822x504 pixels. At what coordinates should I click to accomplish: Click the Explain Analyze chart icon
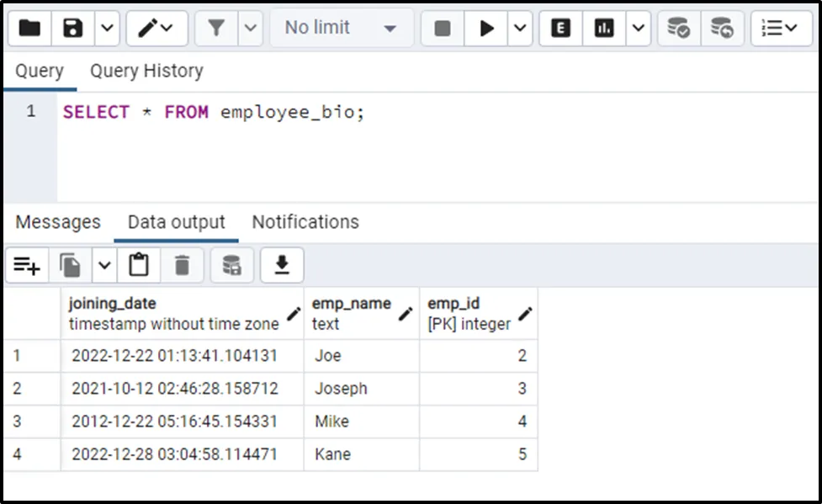[x=603, y=28]
